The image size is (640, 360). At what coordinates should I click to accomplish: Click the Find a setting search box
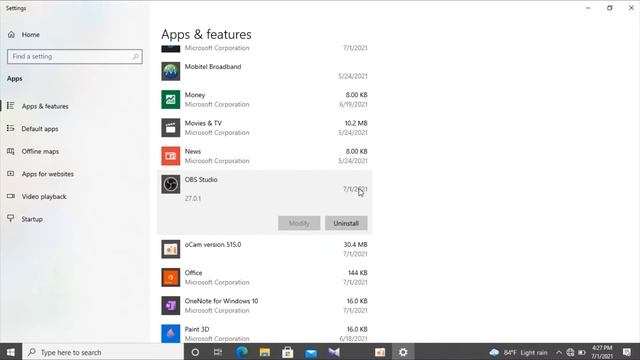[x=75, y=56]
